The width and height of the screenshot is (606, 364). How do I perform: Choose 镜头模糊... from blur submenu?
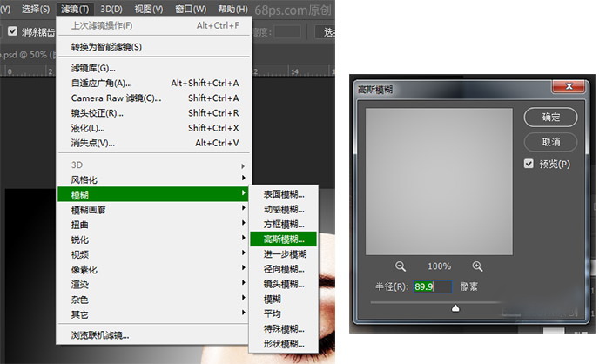[x=284, y=284]
